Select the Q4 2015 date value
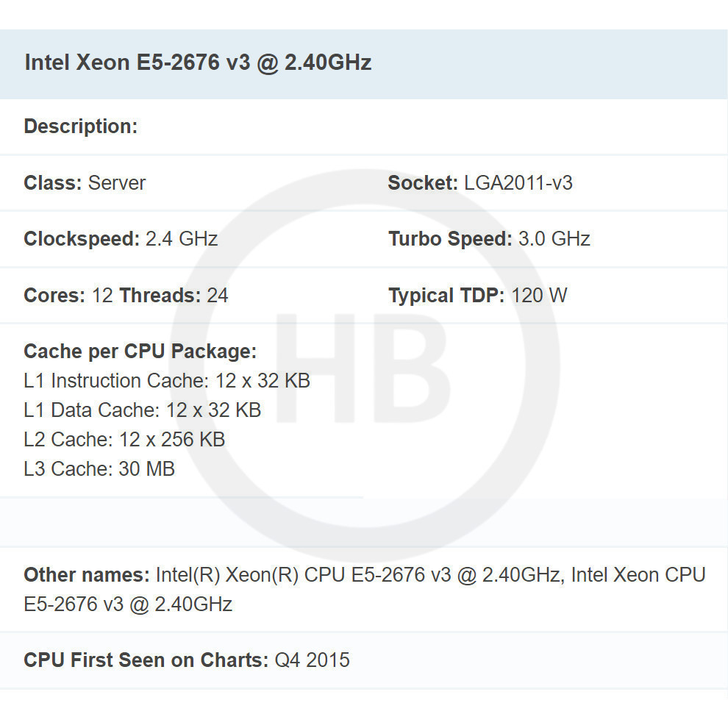The width and height of the screenshot is (728, 728). pyautogui.click(x=312, y=660)
